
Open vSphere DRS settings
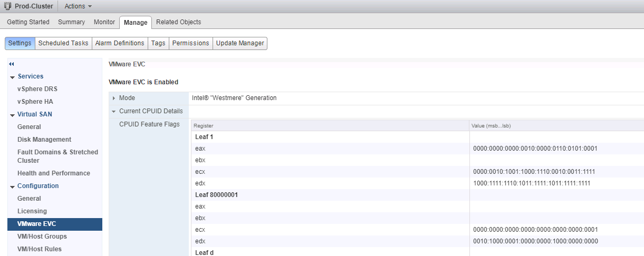(37, 89)
